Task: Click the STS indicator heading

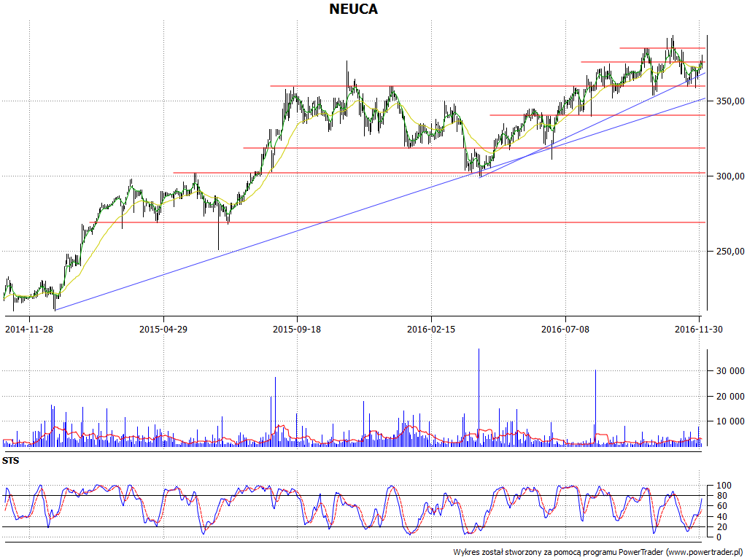Action: pos(10,461)
